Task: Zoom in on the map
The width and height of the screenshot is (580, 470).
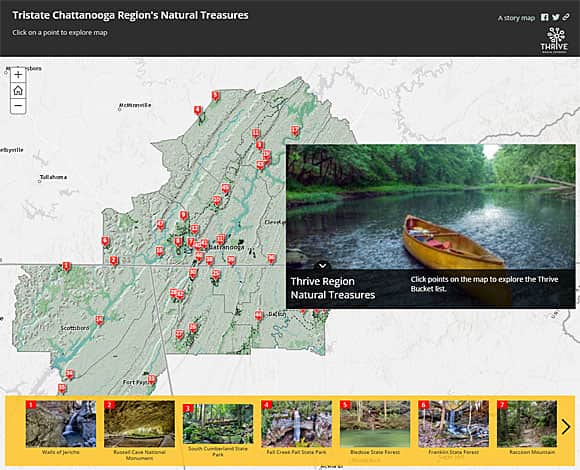Action: (x=18, y=75)
